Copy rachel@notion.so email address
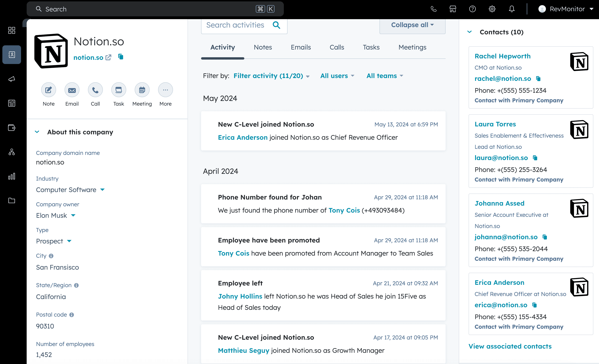Image resolution: width=599 pixels, height=364 pixels. point(538,79)
